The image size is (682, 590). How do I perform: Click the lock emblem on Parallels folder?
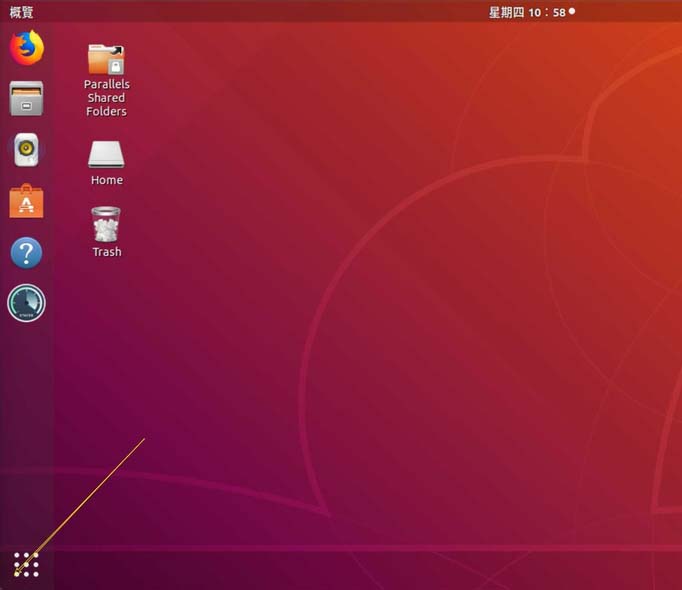point(116,67)
